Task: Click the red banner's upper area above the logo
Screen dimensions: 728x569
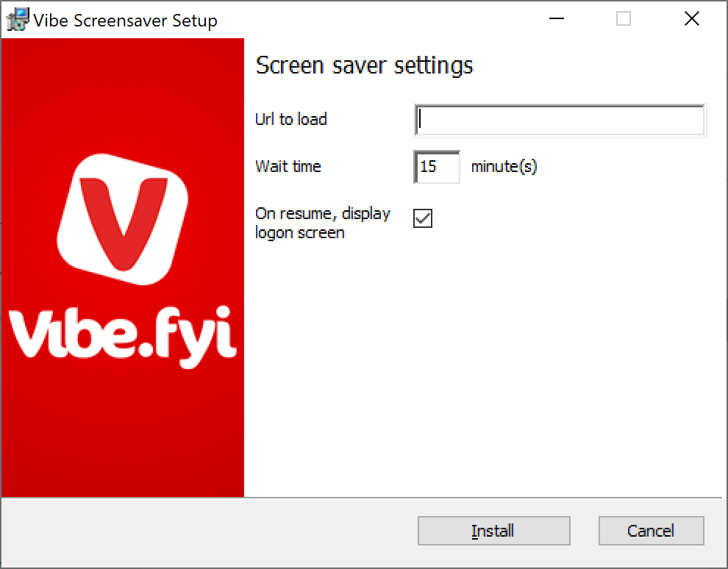Action: pyautogui.click(x=123, y=93)
